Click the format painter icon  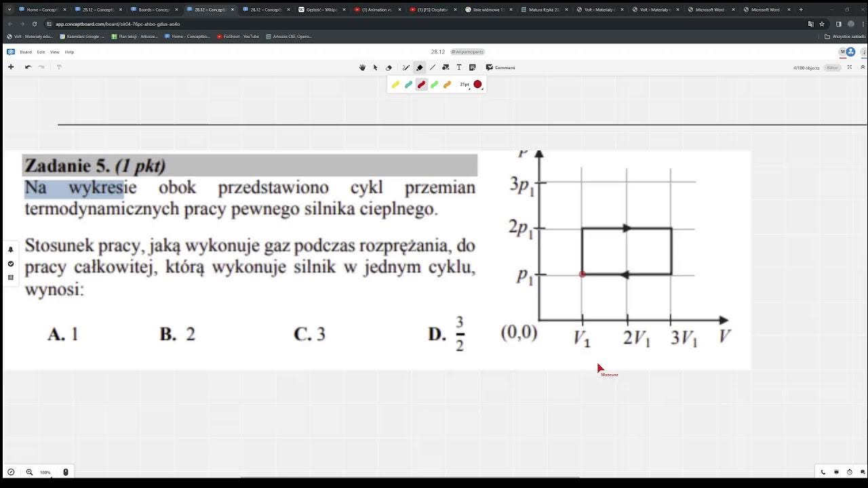(59, 67)
